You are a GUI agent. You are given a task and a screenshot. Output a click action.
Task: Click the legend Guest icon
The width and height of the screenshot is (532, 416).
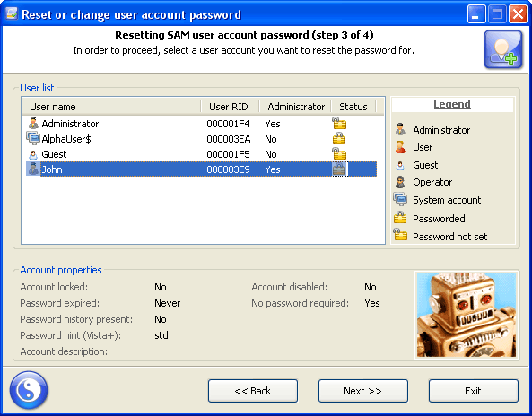(400, 165)
